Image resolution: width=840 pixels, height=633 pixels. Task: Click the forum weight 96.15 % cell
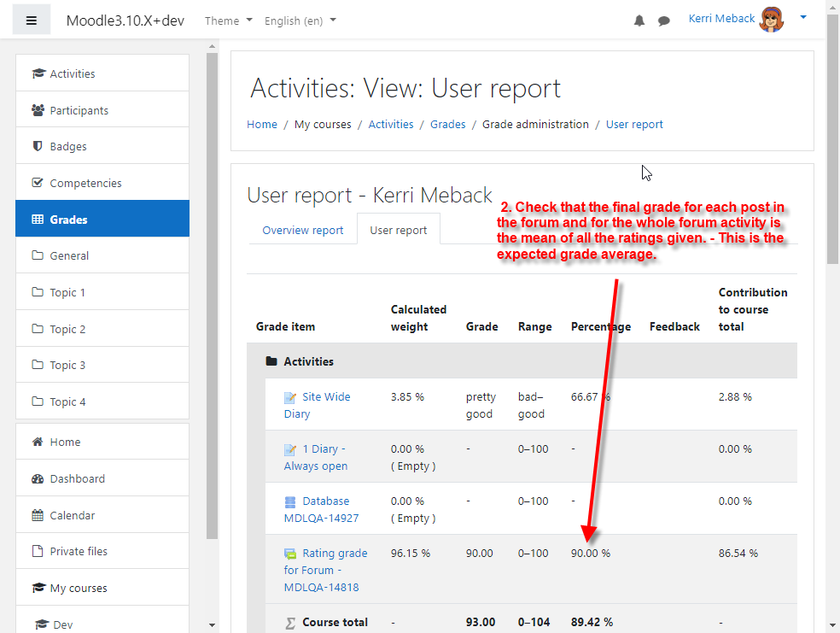[x=411, y=554]
